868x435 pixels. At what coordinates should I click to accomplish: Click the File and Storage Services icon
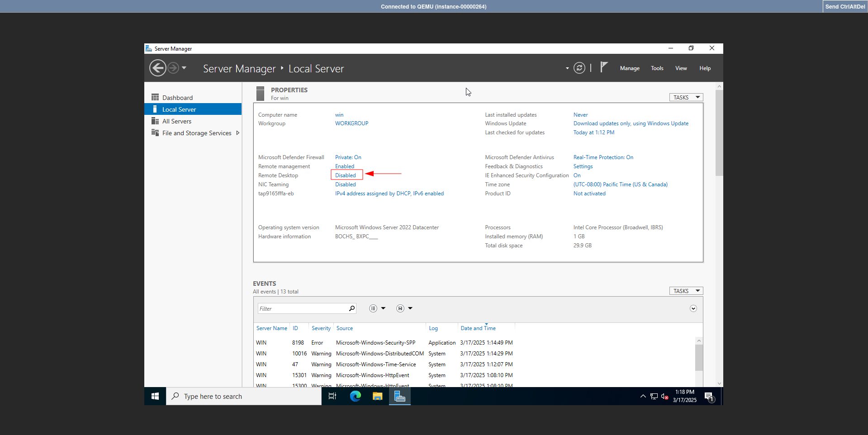click(x=155, y=132)
